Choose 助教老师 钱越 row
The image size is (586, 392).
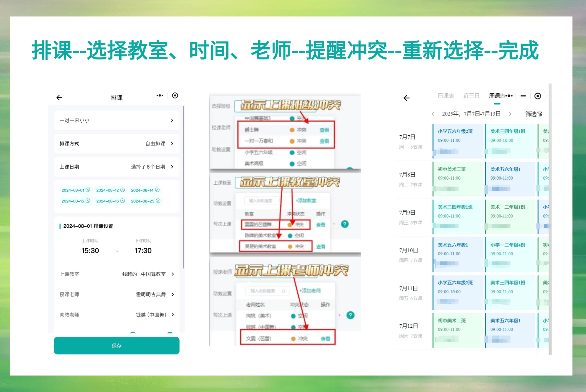(x=117, y=315)
